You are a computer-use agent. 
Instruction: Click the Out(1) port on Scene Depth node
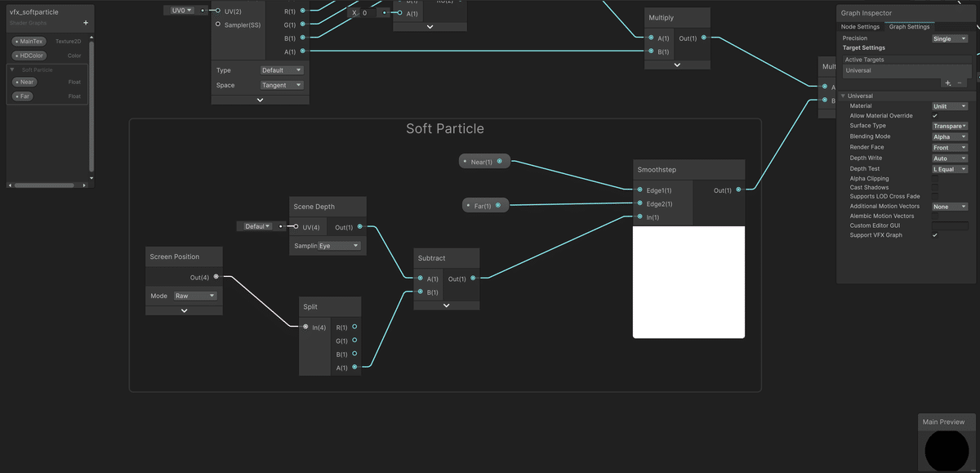click(x=359, y=226)
